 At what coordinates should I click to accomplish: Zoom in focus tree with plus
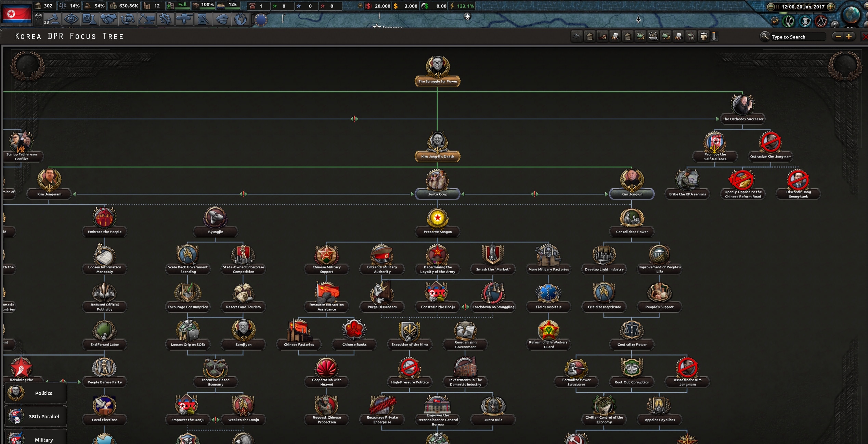(x=849, y=36)
